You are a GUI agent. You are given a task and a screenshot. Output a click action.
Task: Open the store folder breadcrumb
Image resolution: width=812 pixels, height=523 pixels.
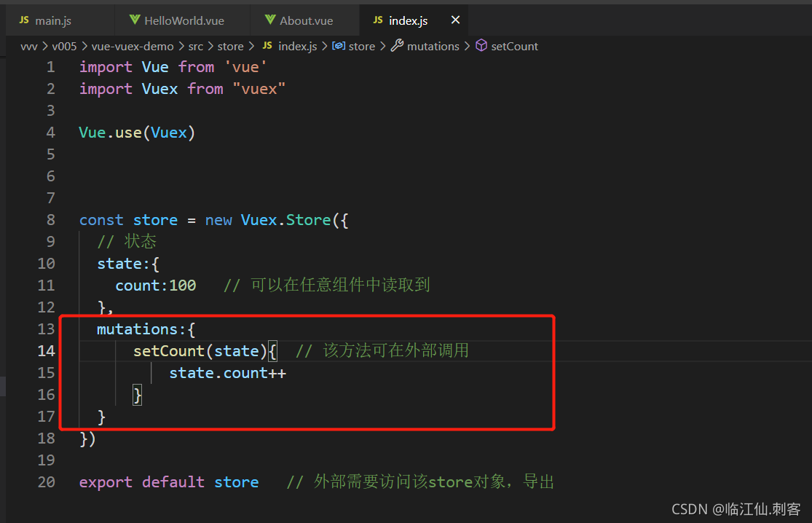[x=230, y=47]
